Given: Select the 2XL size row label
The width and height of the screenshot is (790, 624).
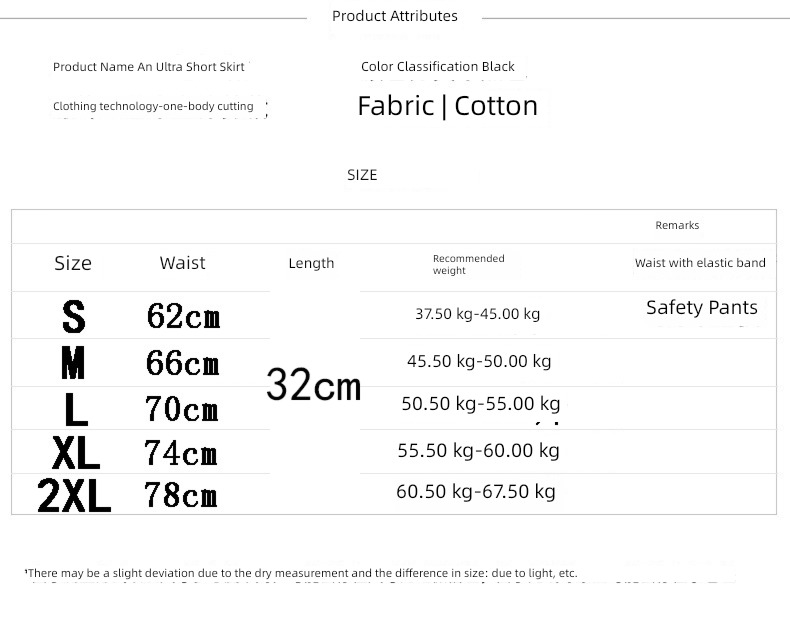Looking at the screenshot, I should point(74,496).
